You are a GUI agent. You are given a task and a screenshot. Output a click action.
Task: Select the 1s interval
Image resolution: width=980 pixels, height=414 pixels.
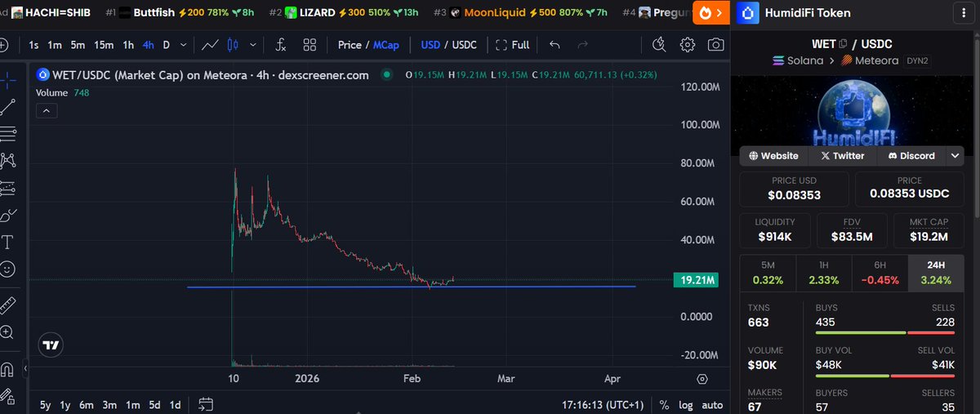coord(33,45)
